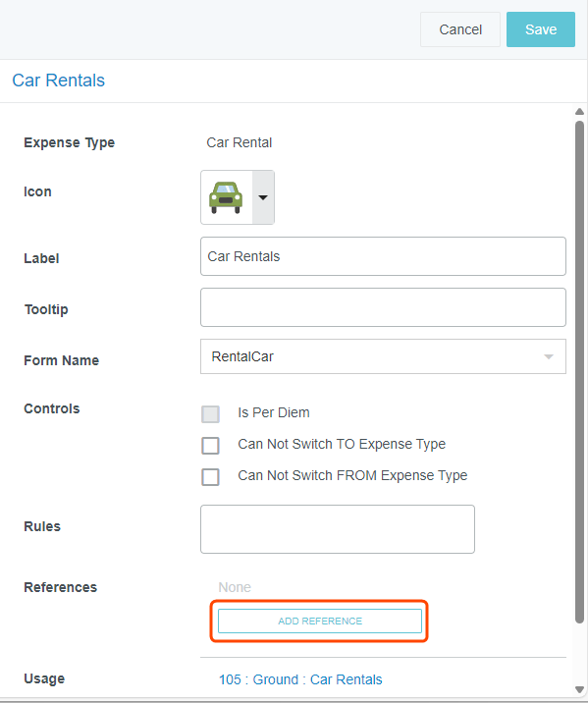Click the scrollbar down arrow
Viewport: 588px width, 703px height.
579,689
